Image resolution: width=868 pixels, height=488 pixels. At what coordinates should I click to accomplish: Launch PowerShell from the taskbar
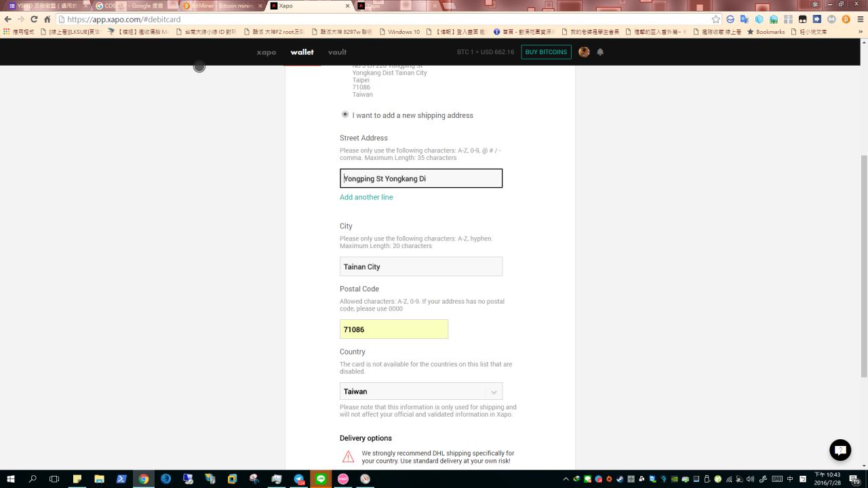tap(121, 479)
